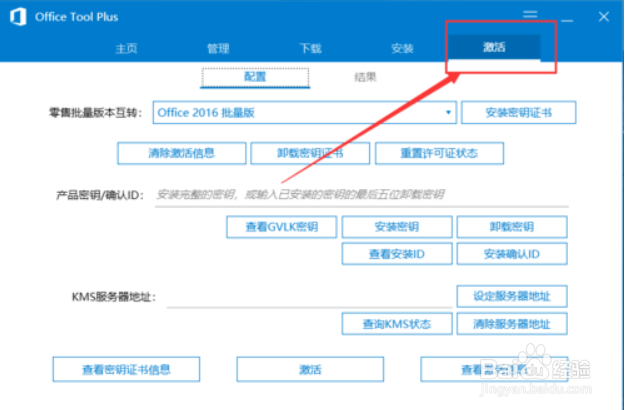Viewport: 625px width, 410px height.
Task: Click 设定服务器地址 button
Action: (x=512, y=296)
